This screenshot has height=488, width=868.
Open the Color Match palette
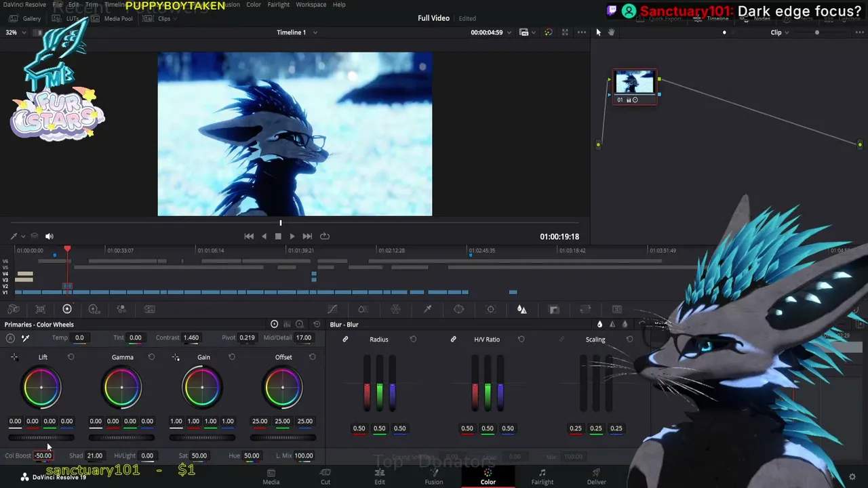(41, 309)
